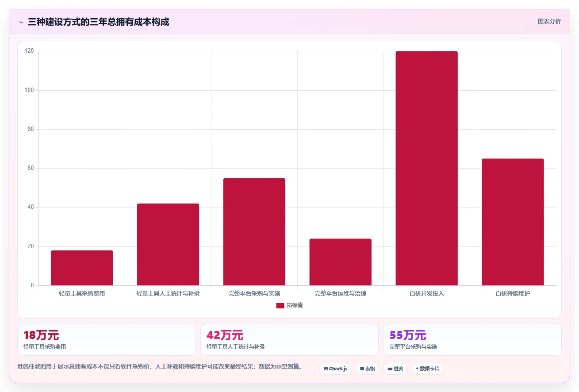Click the 自研持续维护 bar

[x=513, y=222]
